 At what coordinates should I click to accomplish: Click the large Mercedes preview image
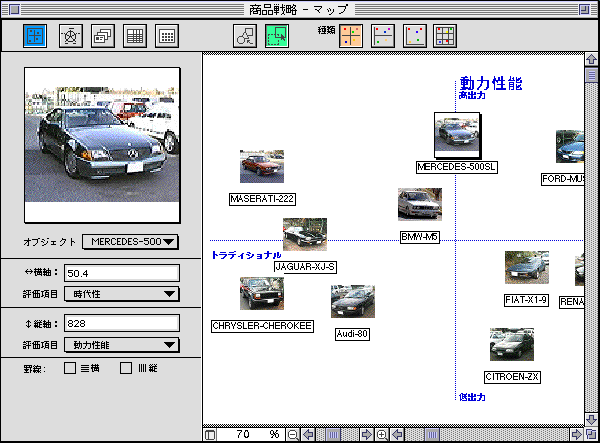(x=102, y=145)
